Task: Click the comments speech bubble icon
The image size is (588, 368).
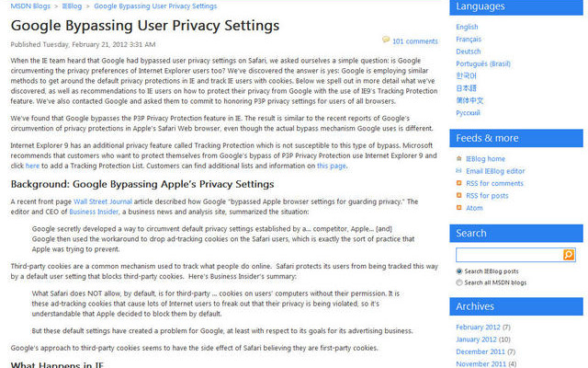Action: pos(386,40)
